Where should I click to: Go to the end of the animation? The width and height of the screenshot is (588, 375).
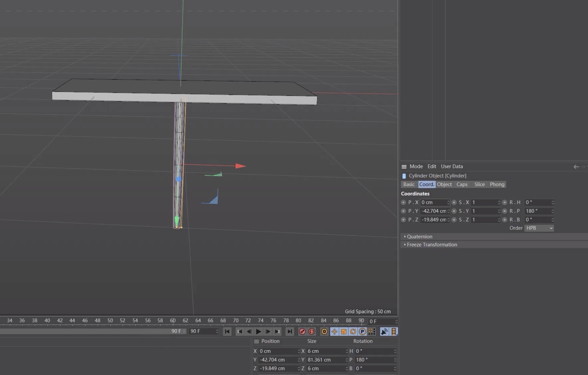(290, 332)
